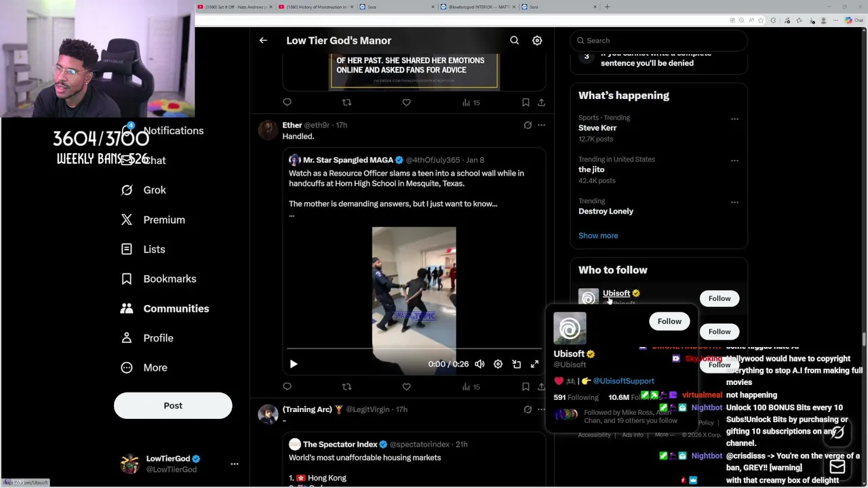Enter video fullscreen mode
Image resolution: width=868 pixels, height=488 pixels.
coord(534,364)
